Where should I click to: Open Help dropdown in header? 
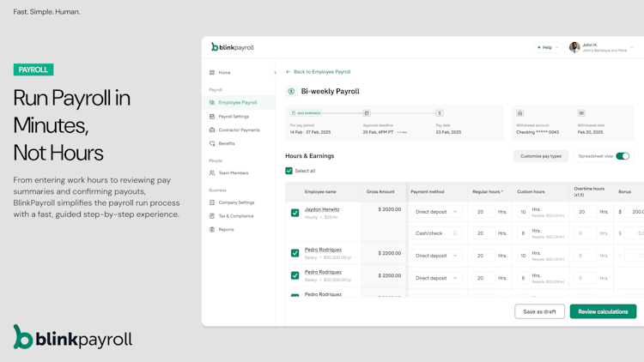tap(548, 48)
